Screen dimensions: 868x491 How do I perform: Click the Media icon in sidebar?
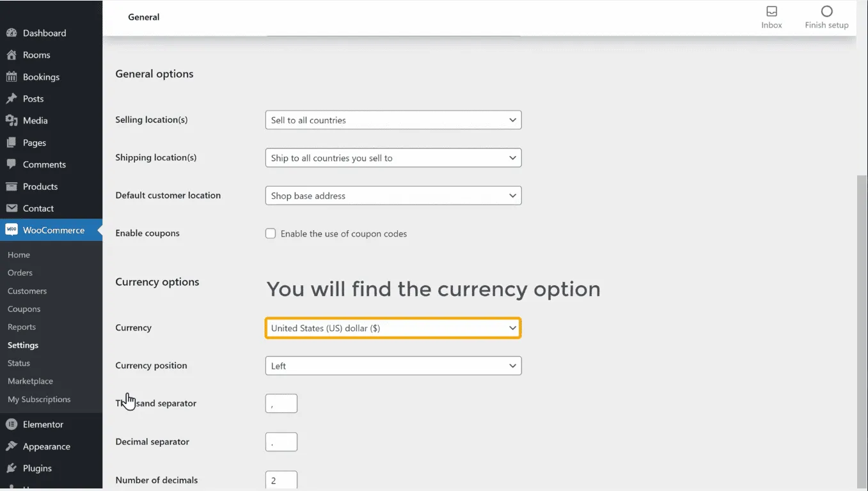pos(12,120)
